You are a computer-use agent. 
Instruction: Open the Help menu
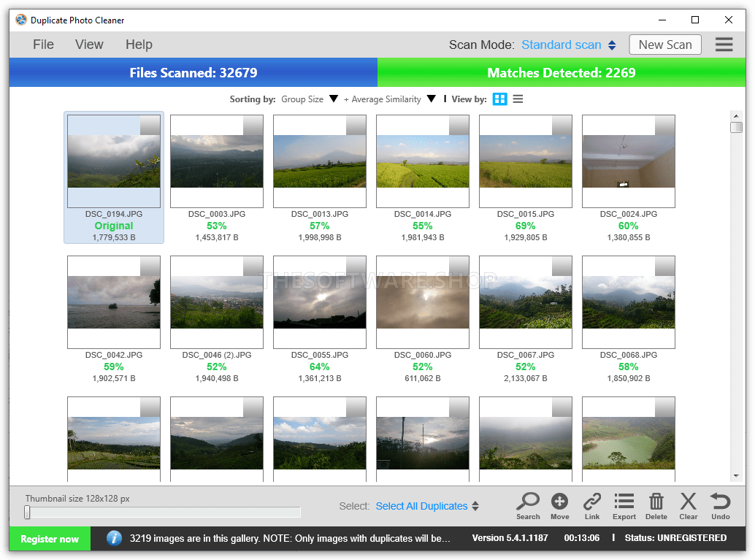click(x=139, y=45)
